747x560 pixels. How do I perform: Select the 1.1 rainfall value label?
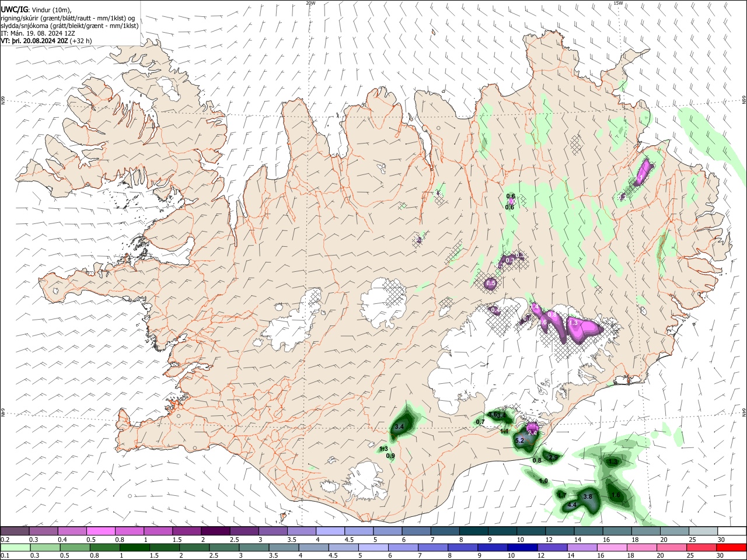click(504, 431)
